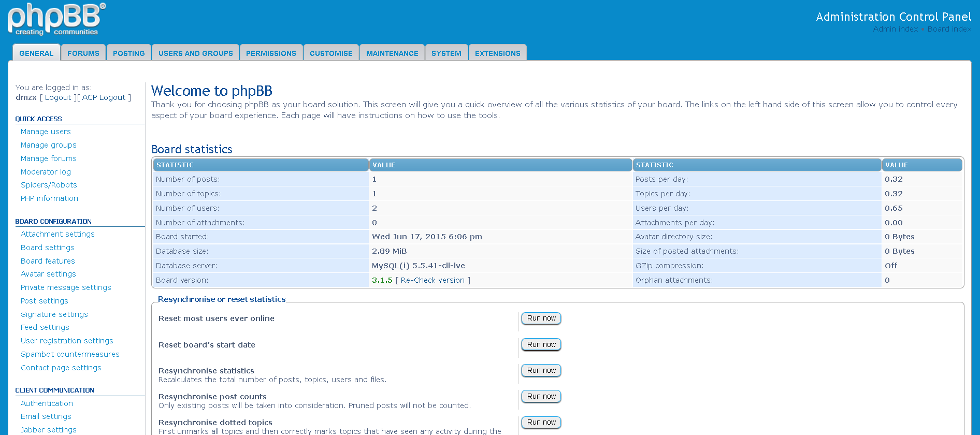Click the CLIENT COMMUNICATION section header
This screenshot has width=980, height=435.
(54, 390)
